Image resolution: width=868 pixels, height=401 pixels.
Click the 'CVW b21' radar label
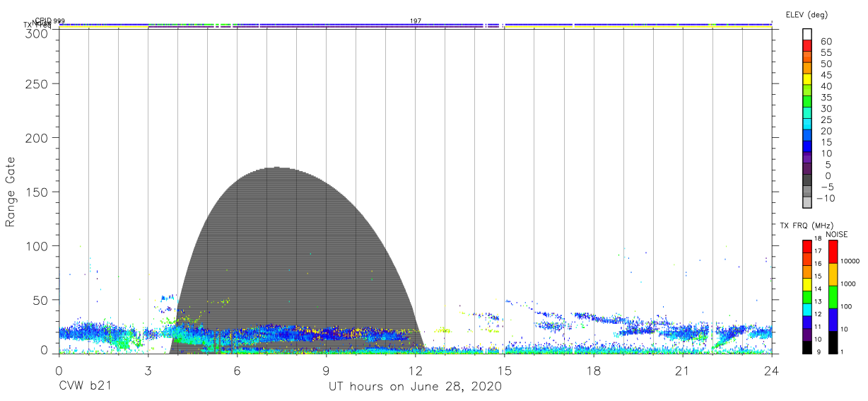coord(85,387)
